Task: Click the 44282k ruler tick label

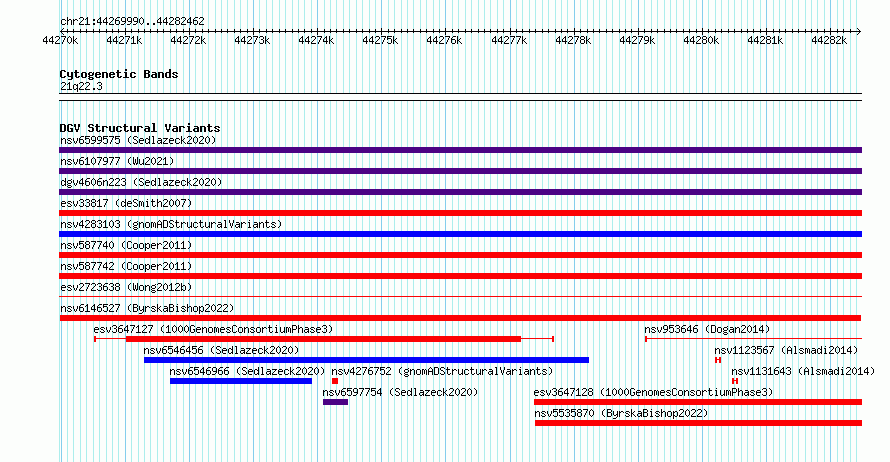Action: coord(829,40)
